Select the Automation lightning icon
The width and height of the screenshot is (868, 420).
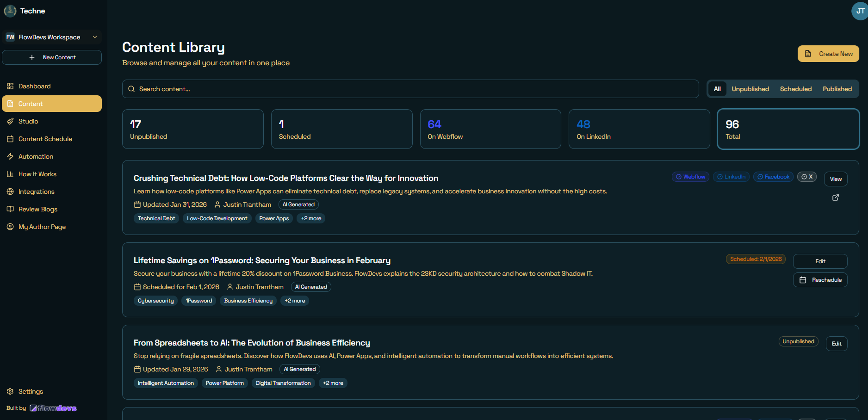click(x=10, y=156)
